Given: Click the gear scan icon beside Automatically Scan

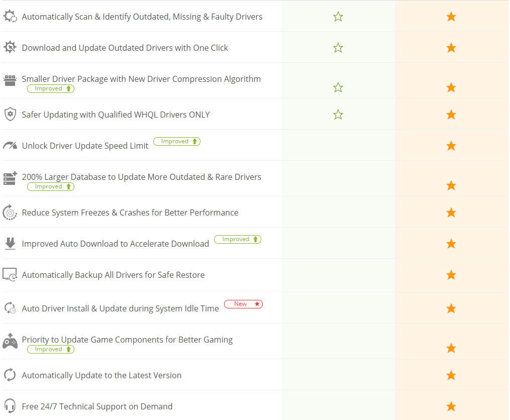Looking at the screenshot, I should (x=10, y=16).
